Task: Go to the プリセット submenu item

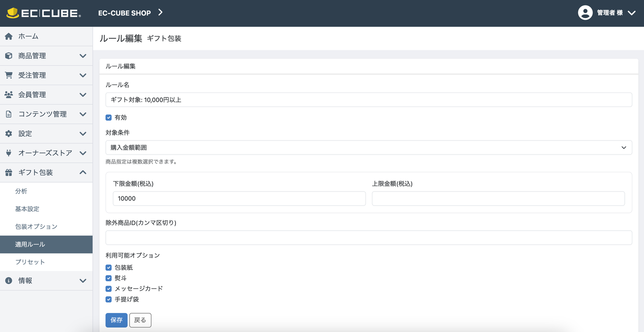Action: [x=30, y=262]
